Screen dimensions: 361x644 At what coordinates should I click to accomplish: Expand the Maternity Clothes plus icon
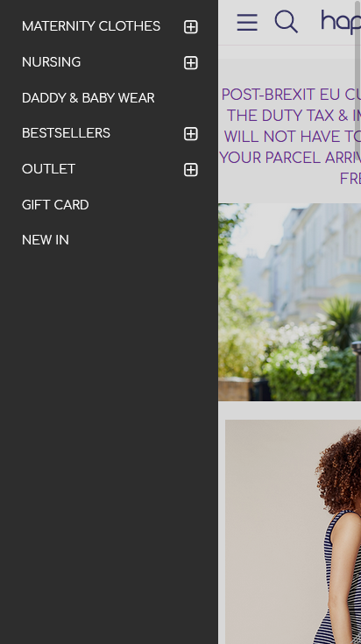[191, 27]
